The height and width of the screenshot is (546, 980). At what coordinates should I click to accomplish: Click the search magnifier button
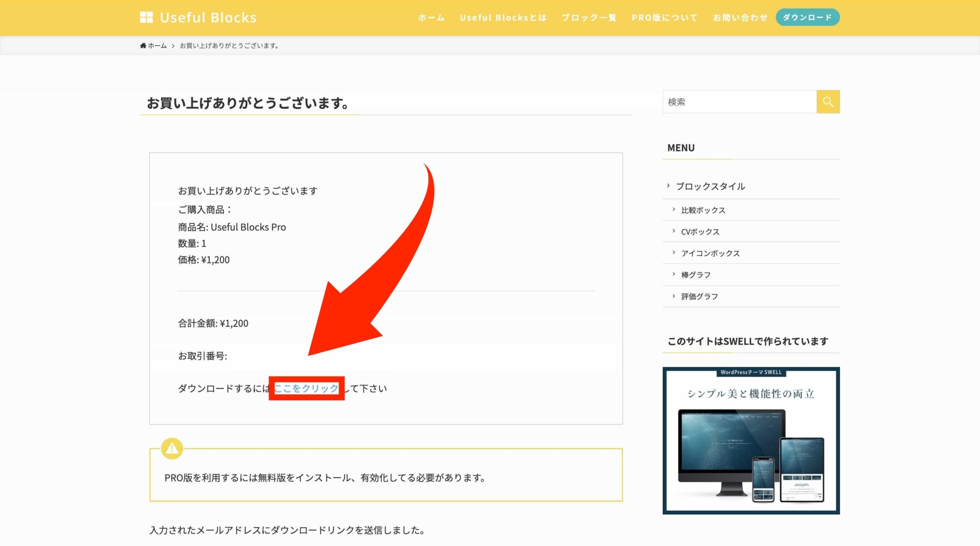(828, 102)
